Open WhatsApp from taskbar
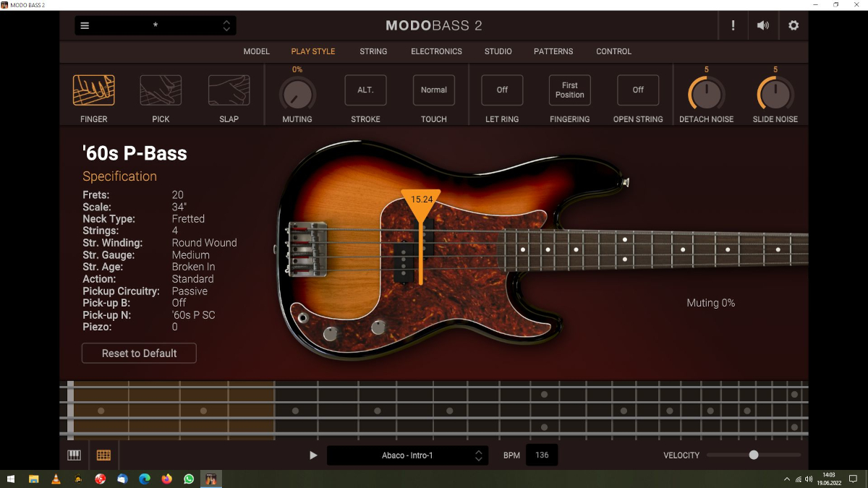The height and width of the screenshot is (488, 868). pos(189,479)
